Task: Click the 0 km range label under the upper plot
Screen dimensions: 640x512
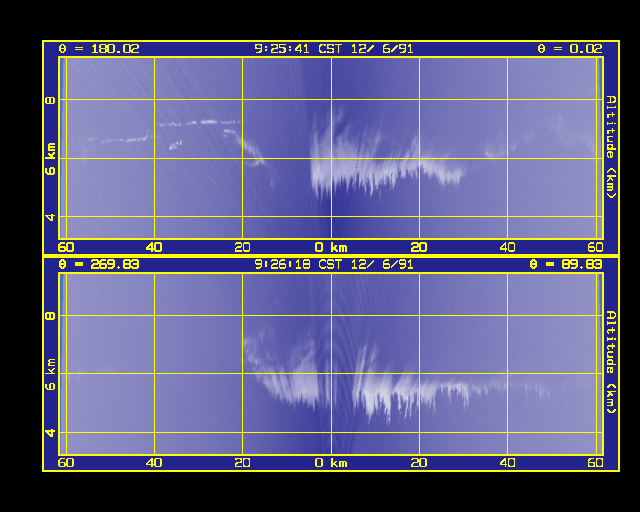Action: pos(331,247)
